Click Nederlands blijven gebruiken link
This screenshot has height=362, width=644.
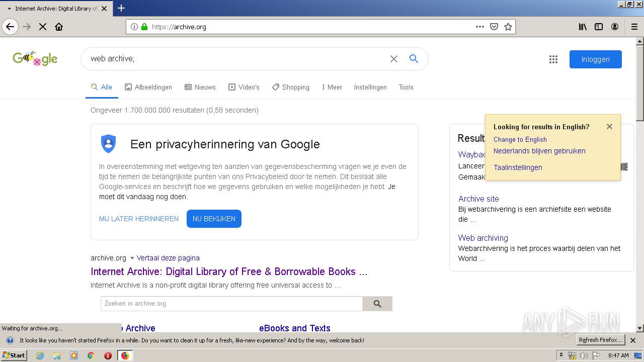[x=539, y=151]
